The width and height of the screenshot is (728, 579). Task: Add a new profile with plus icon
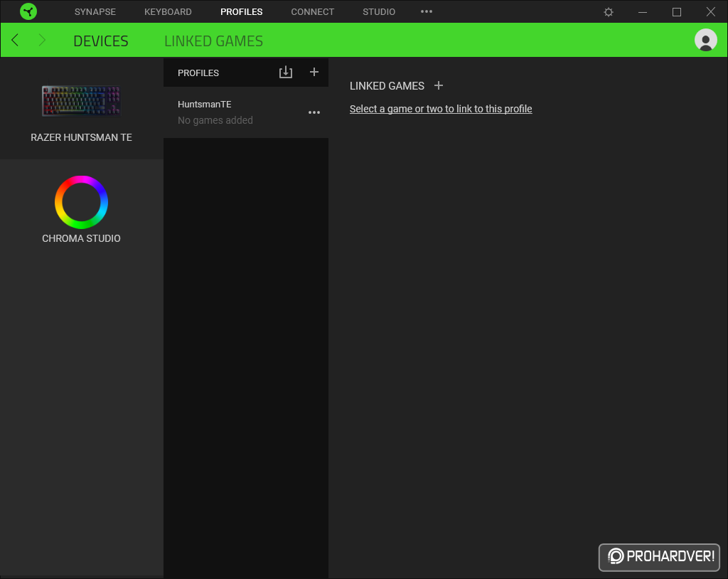coord(314,72)
